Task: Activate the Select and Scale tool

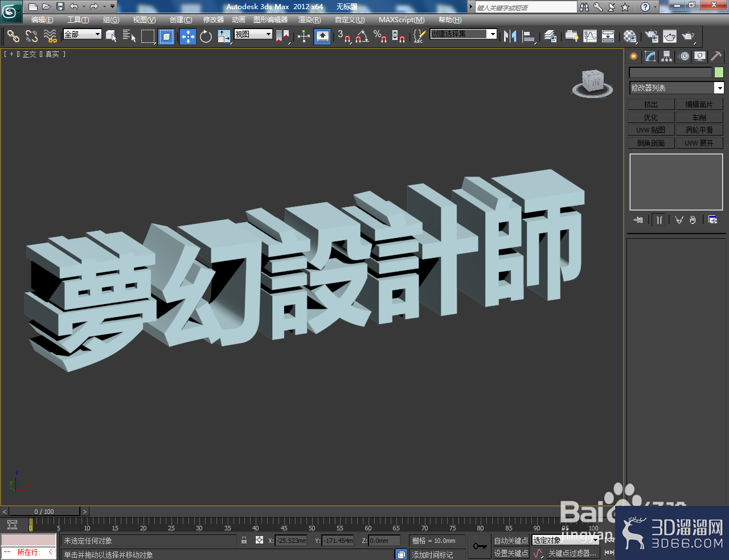Action: click(224, 36)
